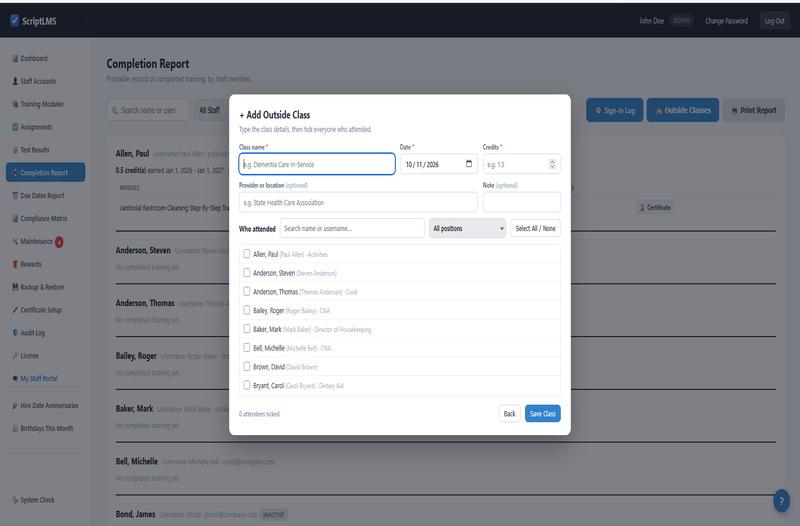Click the Sign-In Log button
800x526 pixels.
614,110
